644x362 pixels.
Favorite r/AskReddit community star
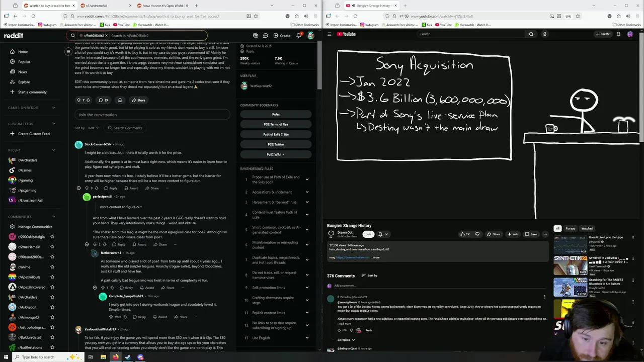coord(52,307)
